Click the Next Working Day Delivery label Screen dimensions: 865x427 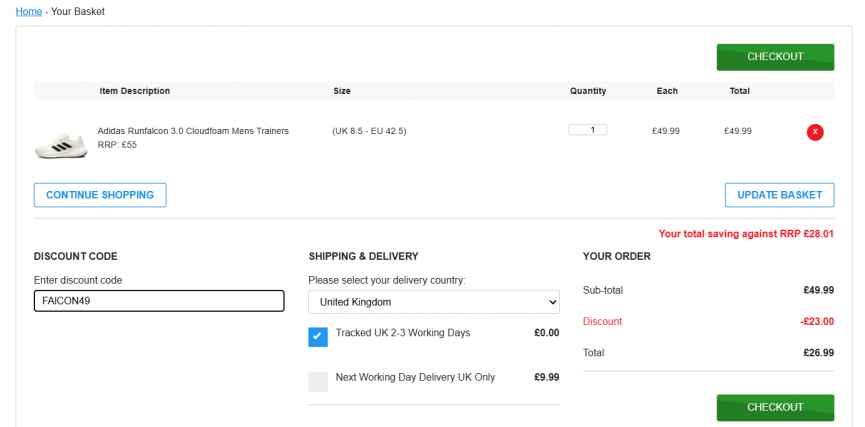415,377
